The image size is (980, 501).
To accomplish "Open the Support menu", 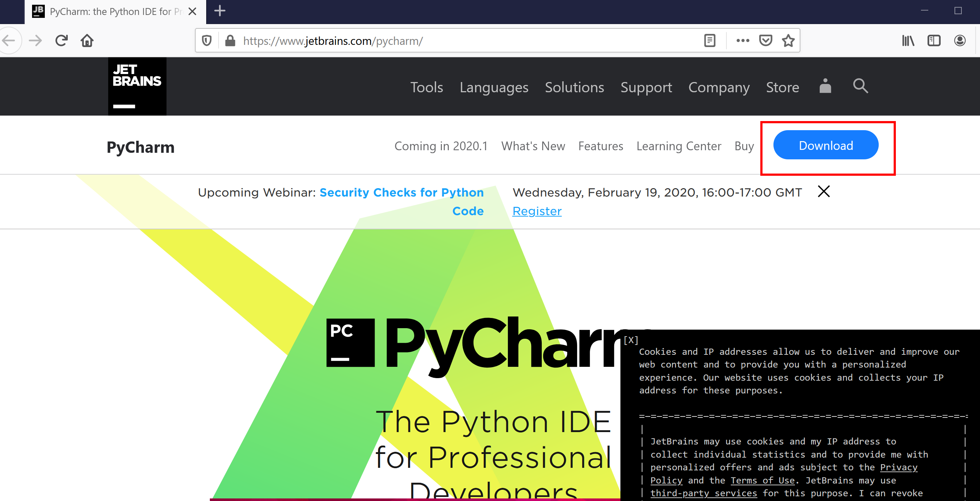I will pos(646,88).
